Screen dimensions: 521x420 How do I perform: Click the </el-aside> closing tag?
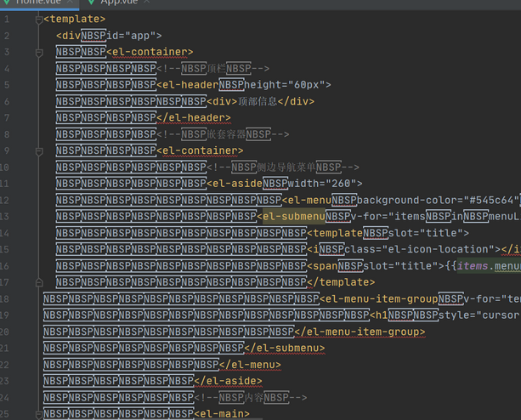[229, 381]
